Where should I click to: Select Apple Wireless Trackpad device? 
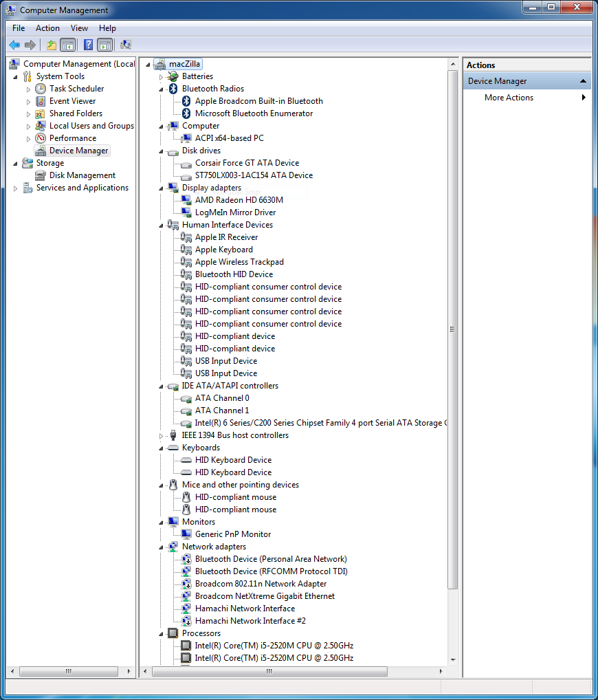tap(239, 262)
